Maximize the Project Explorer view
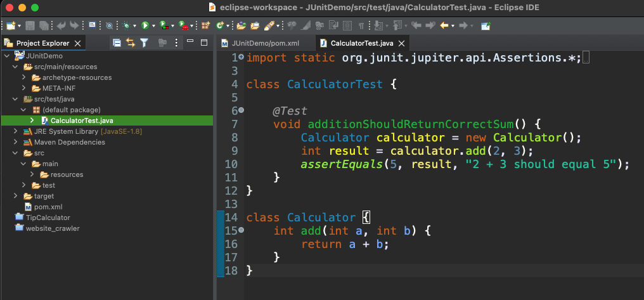Screen dimensions: 644x300 point(203,42)
